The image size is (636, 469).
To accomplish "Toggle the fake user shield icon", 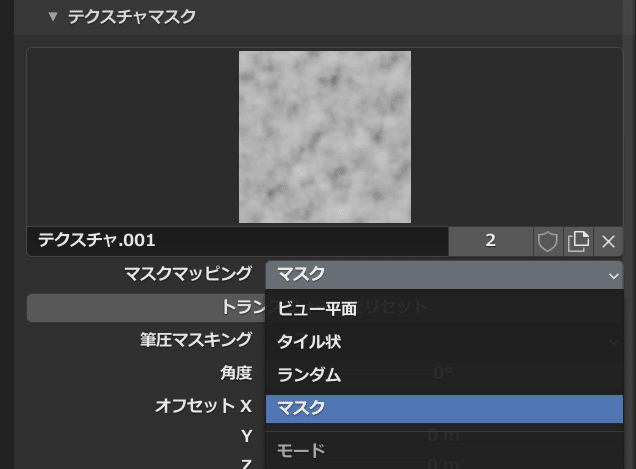I will (x=548, y=241).
